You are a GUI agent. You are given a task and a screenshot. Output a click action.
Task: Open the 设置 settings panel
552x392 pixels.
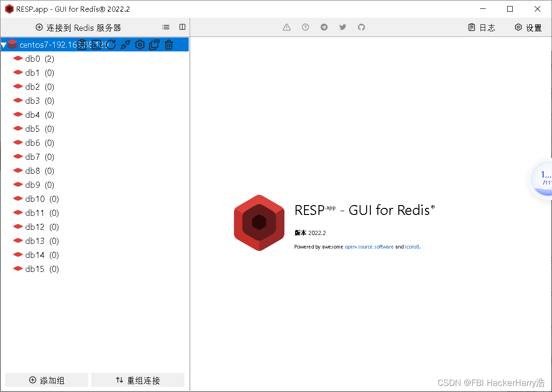528,27
